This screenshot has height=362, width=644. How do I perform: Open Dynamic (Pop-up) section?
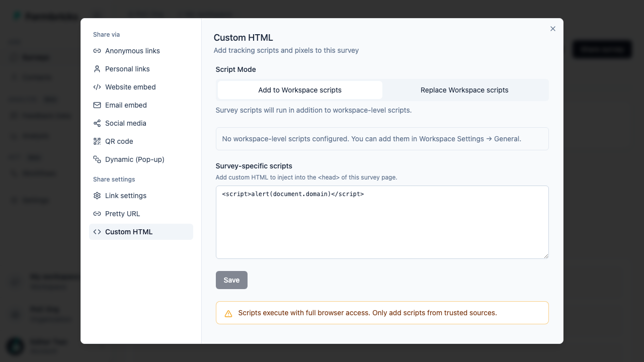tap(141, 159)
